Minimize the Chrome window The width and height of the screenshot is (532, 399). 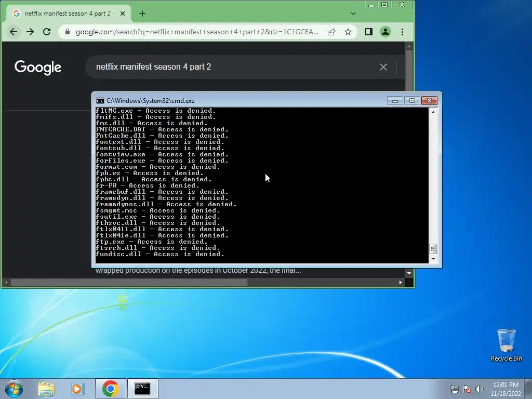point(371,5)
